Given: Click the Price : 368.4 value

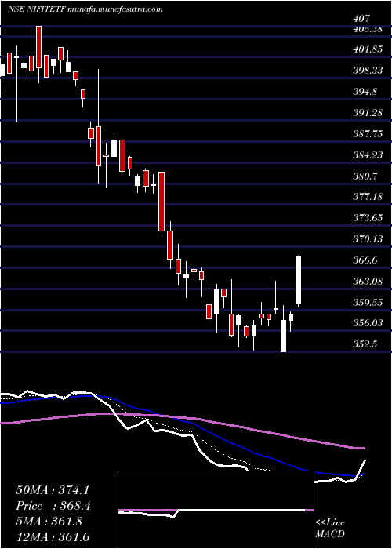Looking at the screenshot, I should 54,506.
